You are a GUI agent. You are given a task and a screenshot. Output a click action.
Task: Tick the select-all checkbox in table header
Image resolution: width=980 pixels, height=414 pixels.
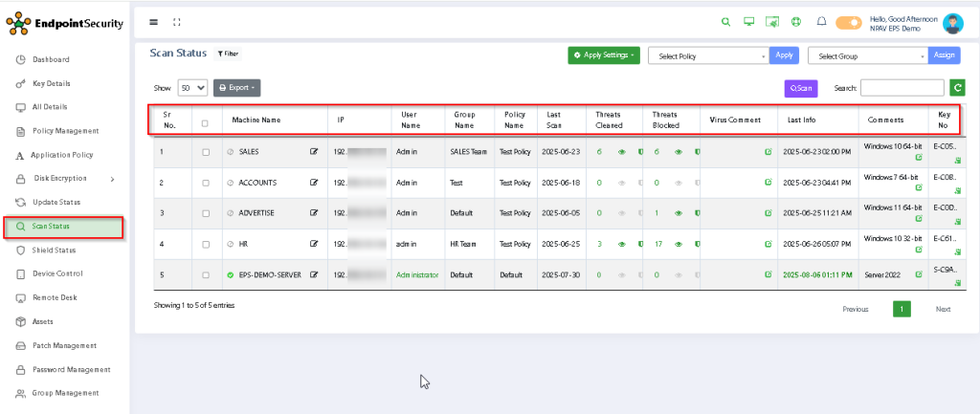204,122
